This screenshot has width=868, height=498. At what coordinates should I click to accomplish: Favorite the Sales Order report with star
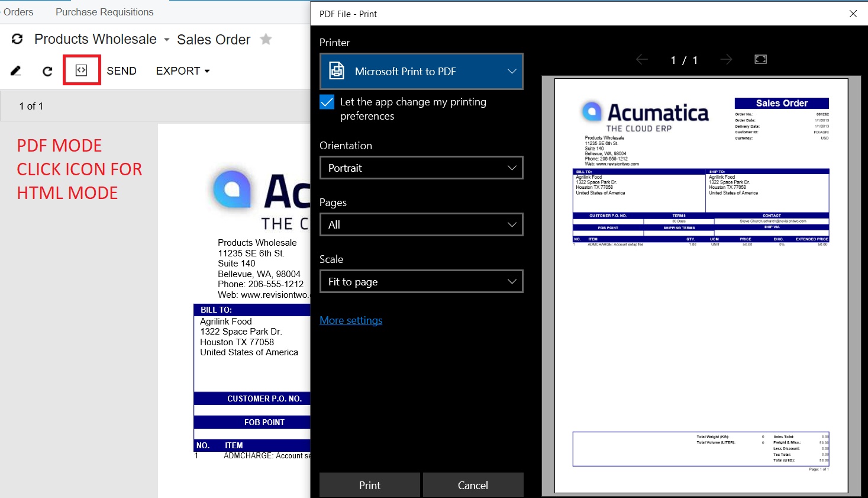click(x=266, y=39)
